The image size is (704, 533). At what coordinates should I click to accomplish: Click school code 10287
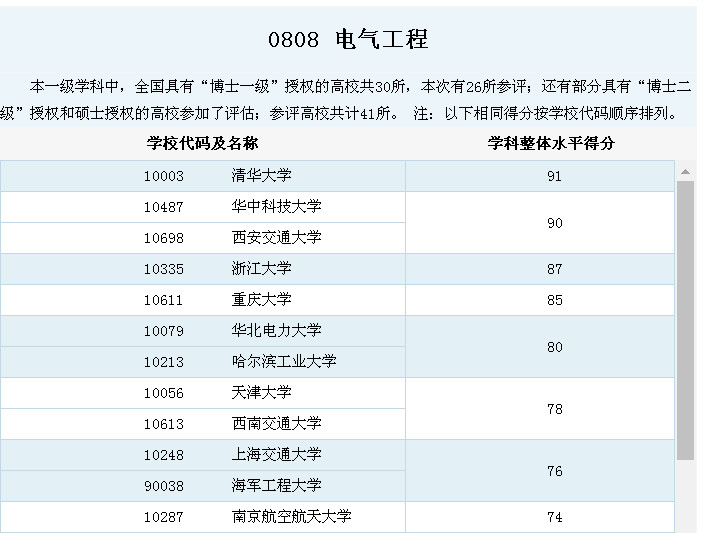click(x=163, y=517)
